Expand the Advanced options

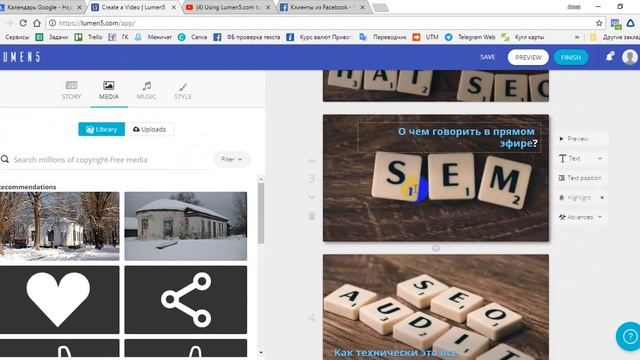[x=580, y=217]
